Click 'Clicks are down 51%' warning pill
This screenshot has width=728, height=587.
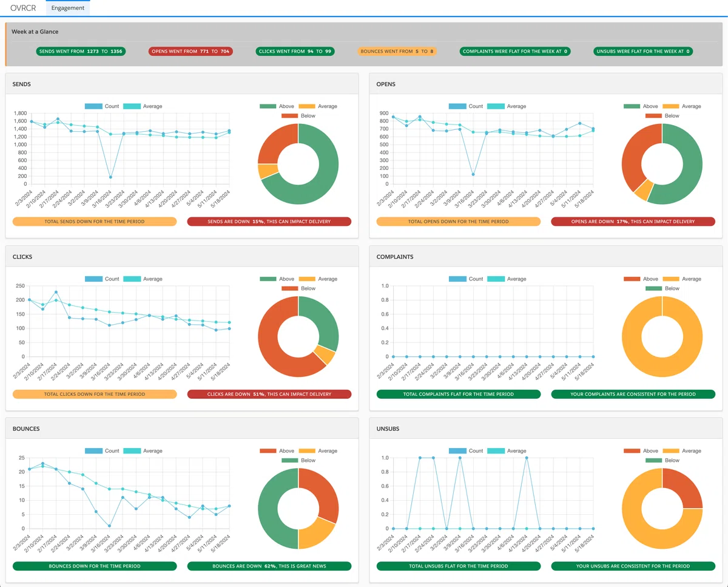269,394
